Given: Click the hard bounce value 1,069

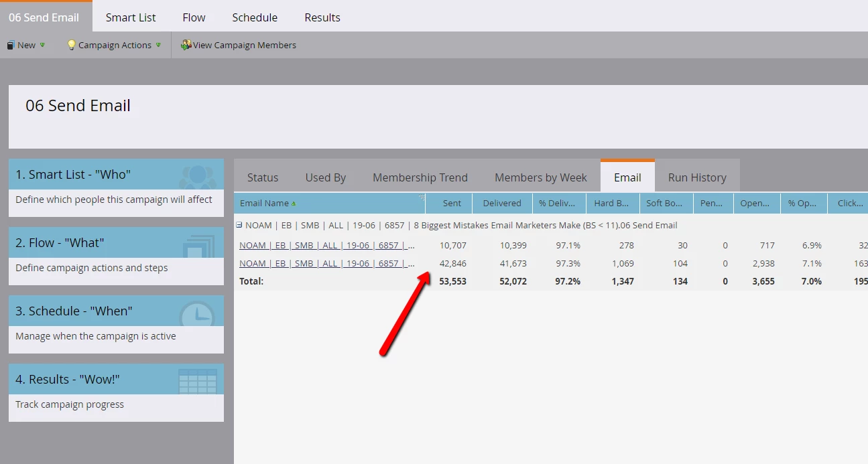Looking at the screenshot, I should coord(622,264).
